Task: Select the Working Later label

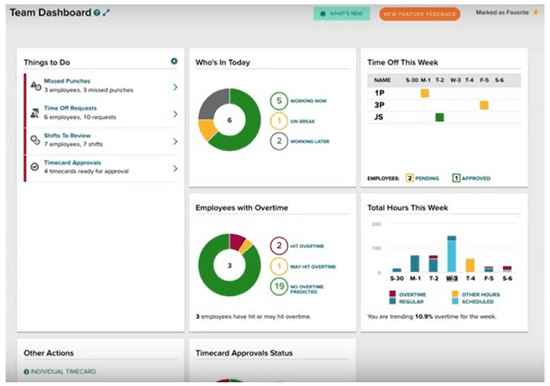Action: tap(310, 141)
